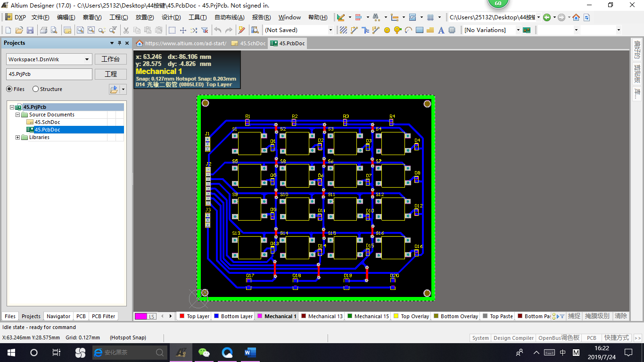The width and height of the screenshot is (644, 362).
Task: Select the Place Fill rectangle tool
Action: [419, 30]
